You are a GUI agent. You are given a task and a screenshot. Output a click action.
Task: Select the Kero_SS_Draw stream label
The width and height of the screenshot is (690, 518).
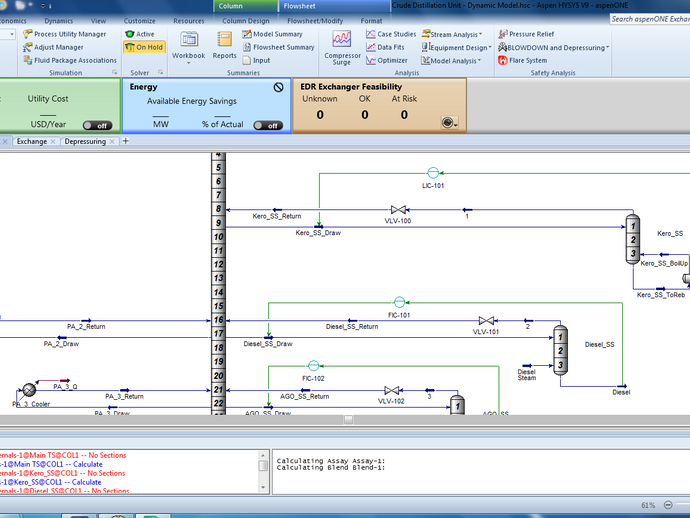[x=318, y=233]
